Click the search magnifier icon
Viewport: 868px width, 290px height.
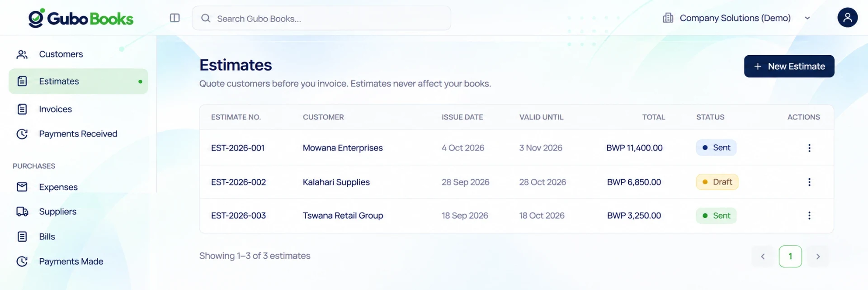point(206,18)
